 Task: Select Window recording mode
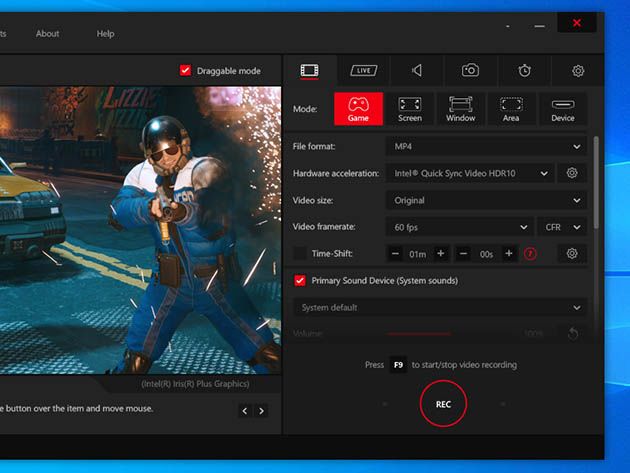[460, 109]
